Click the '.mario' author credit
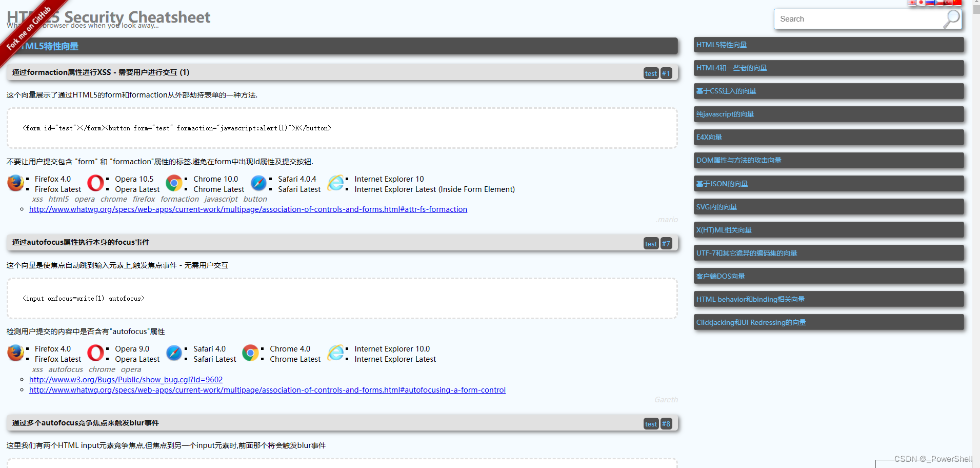The height and width of the screenshot is (468, 980). [x=667, y=220]
